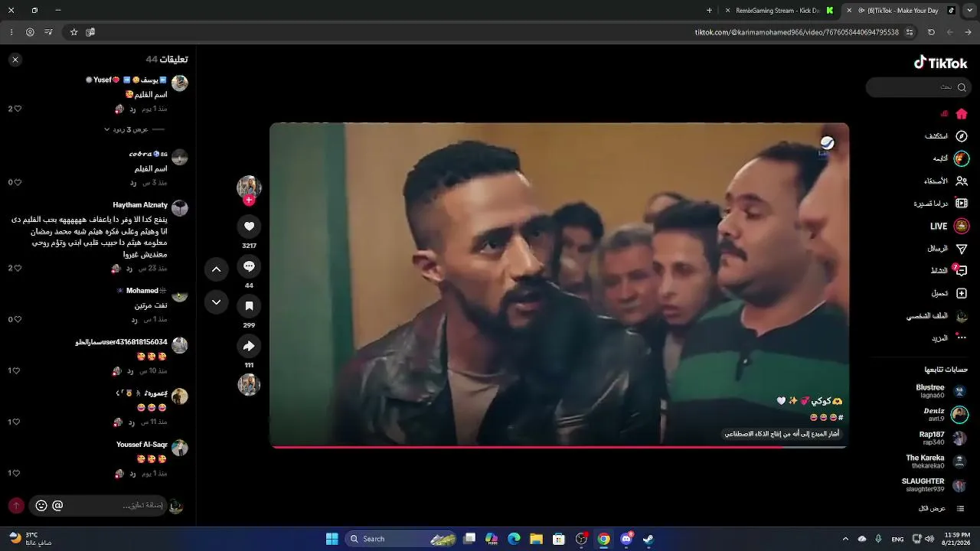
Task: Close the comments panel
Action: [15, 60]
